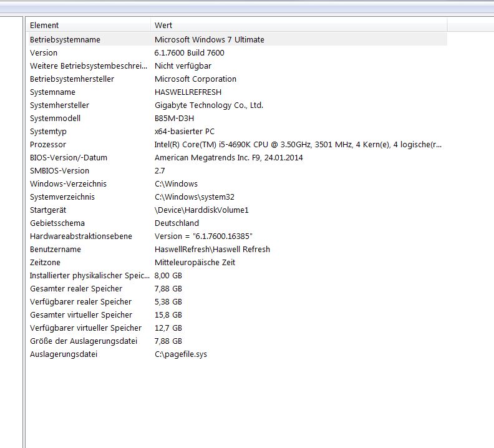Click Gigabyte Technology Co., Ltd. value
This screenshot has width=494, height=448.
(x=208, y=105)
